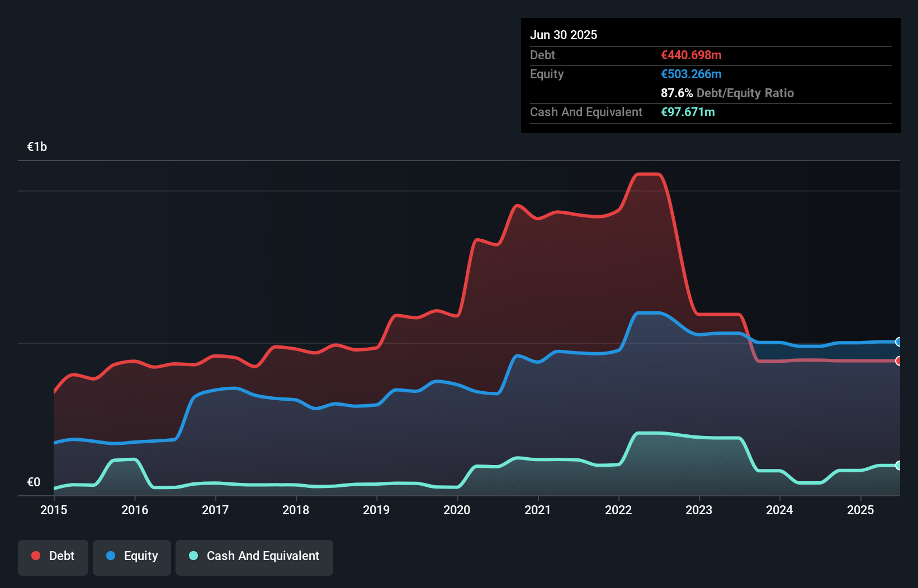Toggle the Cash And Equivalent series visibility
This screenshot has width=918, height=588.
coord(254,556)
